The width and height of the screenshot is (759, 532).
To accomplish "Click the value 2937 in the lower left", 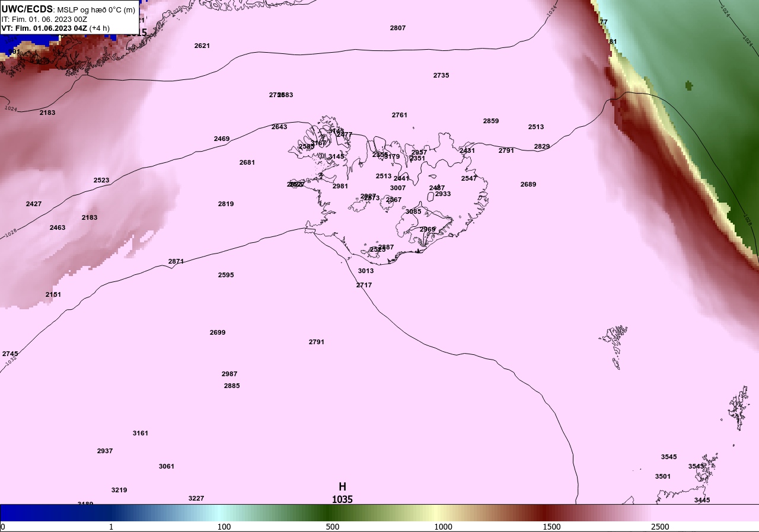I will click(x=105, y=451).
